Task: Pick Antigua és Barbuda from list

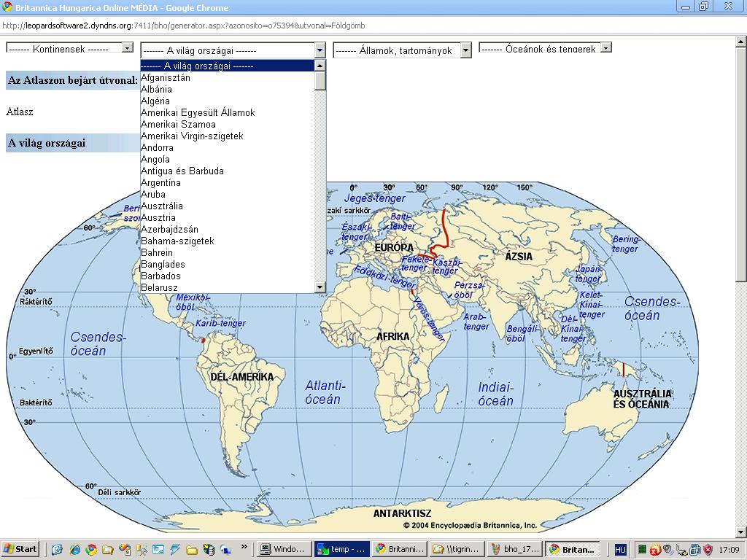Action: pos(228,171)
